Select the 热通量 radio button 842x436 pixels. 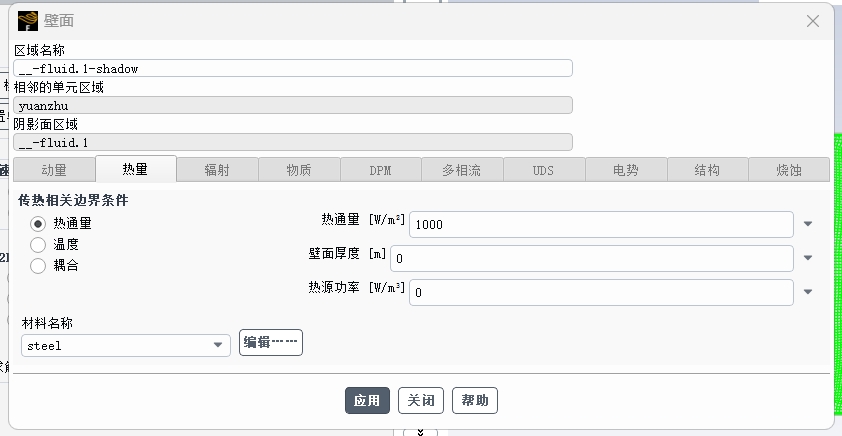click(39, 224)
